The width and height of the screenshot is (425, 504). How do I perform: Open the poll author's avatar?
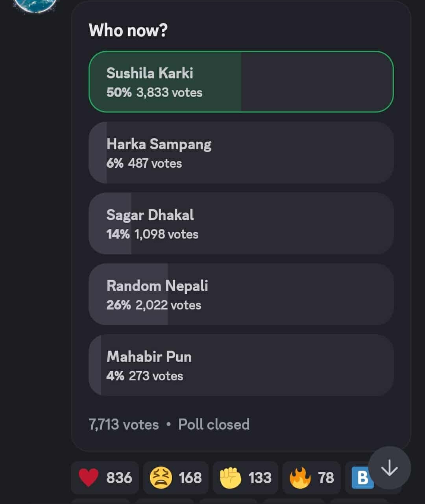(35, 5)
